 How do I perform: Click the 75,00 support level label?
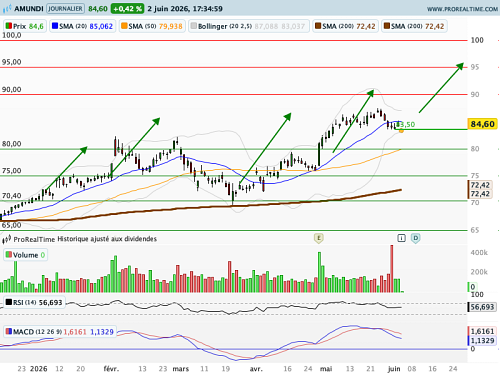tap(12, 171)
